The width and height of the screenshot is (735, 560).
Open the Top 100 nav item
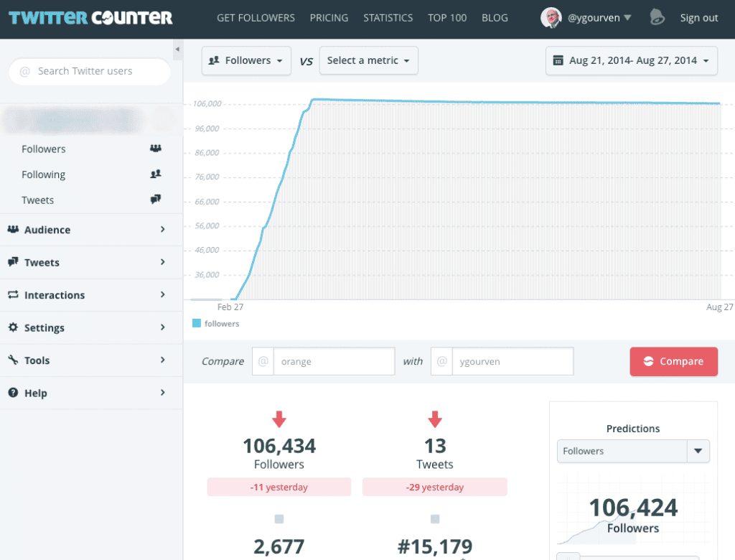coord(447,18)
